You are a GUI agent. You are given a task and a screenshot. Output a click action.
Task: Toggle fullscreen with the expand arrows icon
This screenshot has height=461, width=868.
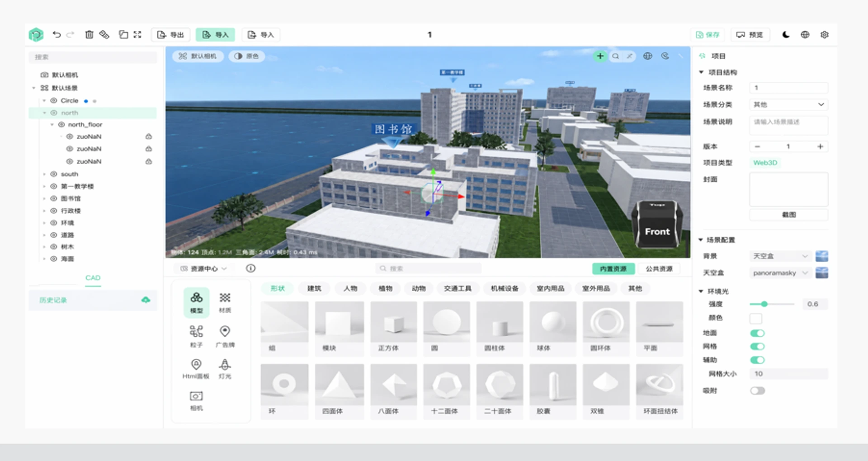137,34
